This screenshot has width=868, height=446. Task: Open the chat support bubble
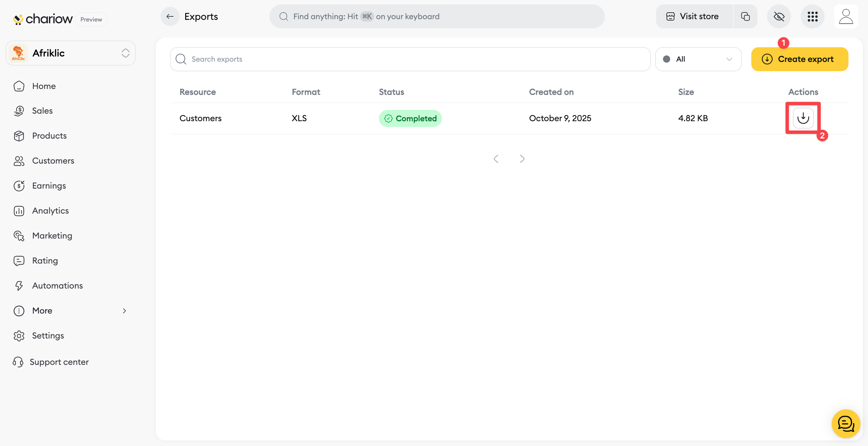tap(846, 424)
